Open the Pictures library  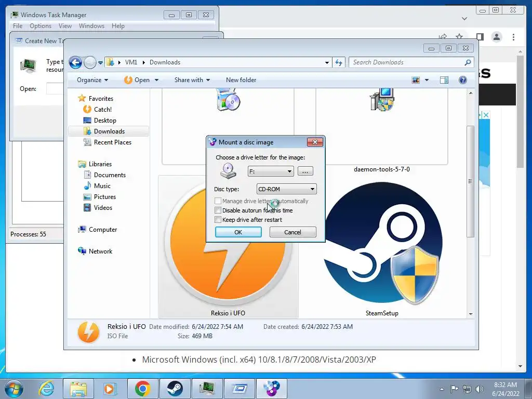(x=104, y=197)
